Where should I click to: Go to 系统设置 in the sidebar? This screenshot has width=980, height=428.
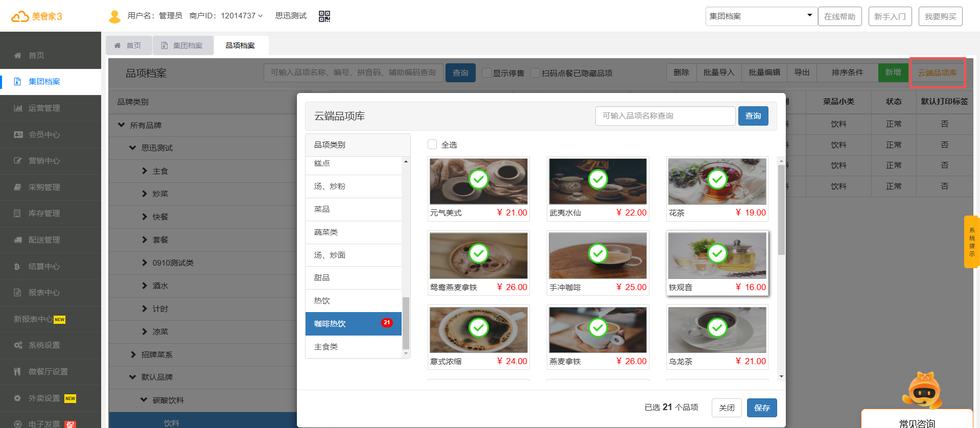tap(44, 345)
